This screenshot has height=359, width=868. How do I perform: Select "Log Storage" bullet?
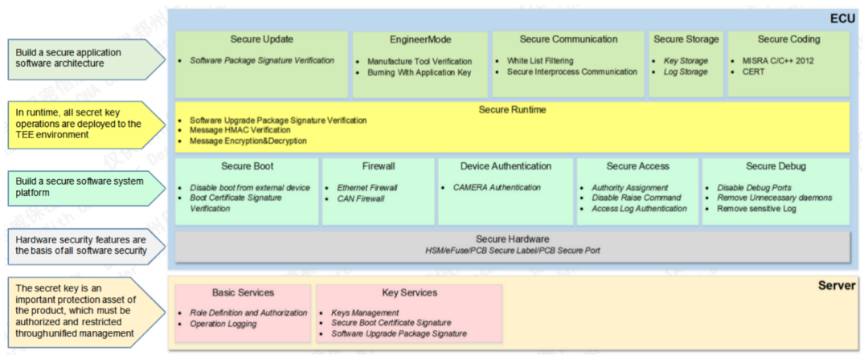click(x=686, y=72)
